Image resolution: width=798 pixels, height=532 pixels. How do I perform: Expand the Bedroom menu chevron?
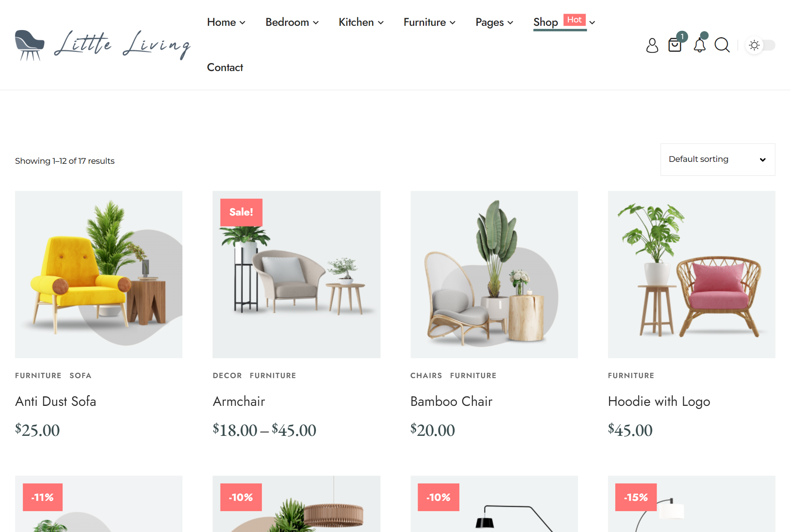(316, 23)
